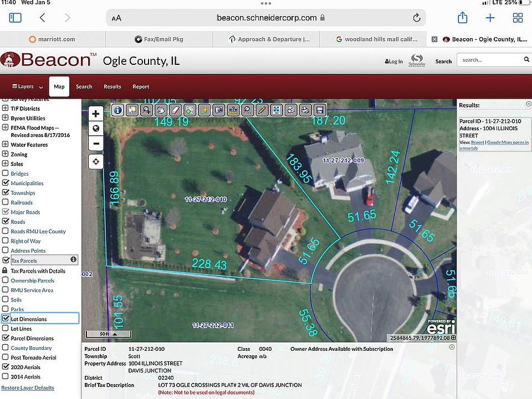Viewport: 532px width, 399px height.
Task: Expand the coordinates readout button
Action: [453, 337]
